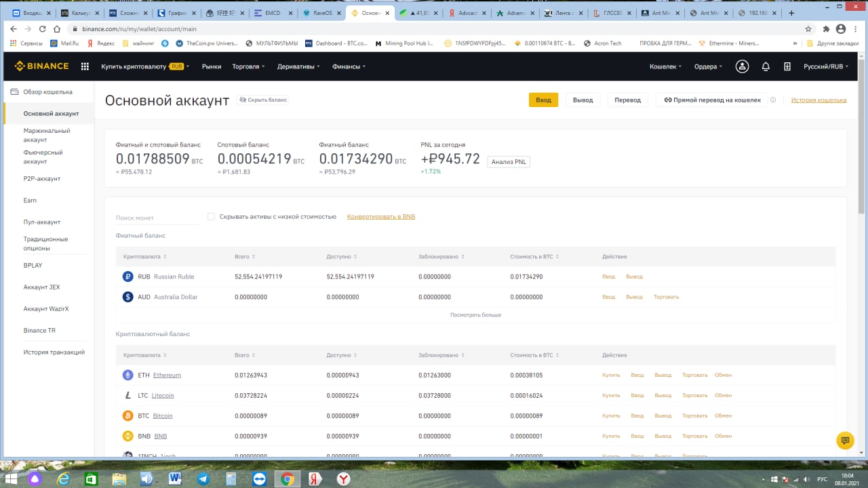Click the Вывод withdraw button at the top

[583, 100]
